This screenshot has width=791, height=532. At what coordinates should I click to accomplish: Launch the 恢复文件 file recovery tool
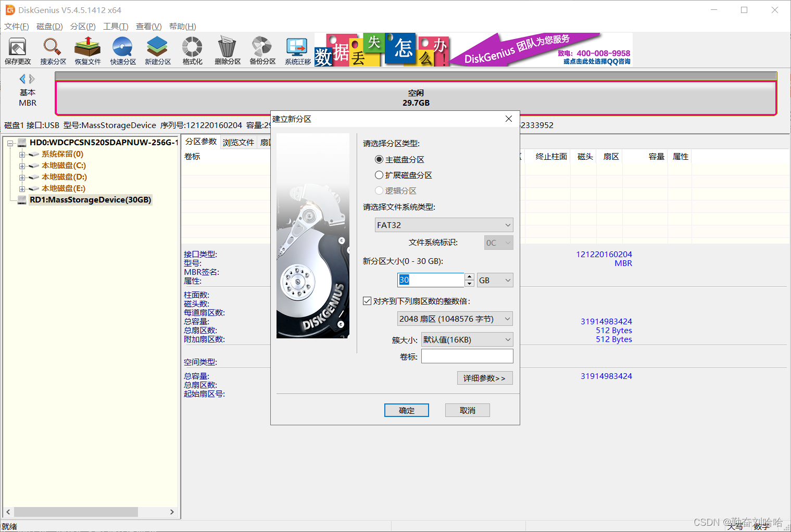(87, 50)
